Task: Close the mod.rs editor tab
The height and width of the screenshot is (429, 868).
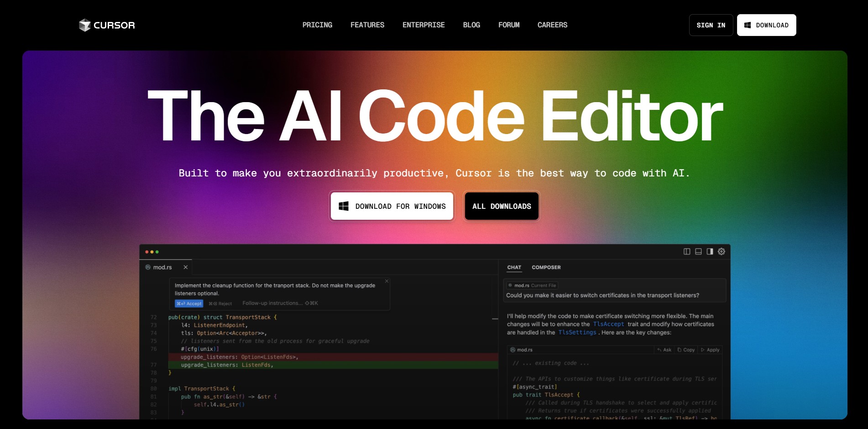Action: [186, 267]
